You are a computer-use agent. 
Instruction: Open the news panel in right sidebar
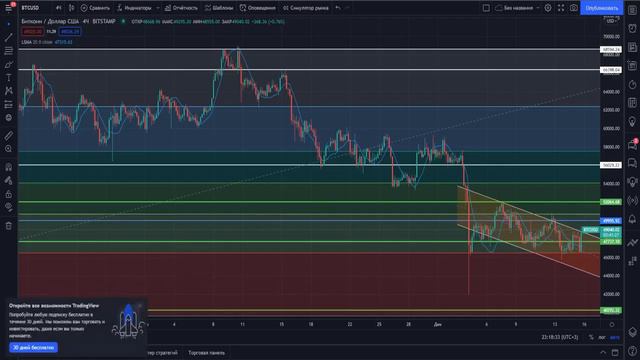click(632, 47)
